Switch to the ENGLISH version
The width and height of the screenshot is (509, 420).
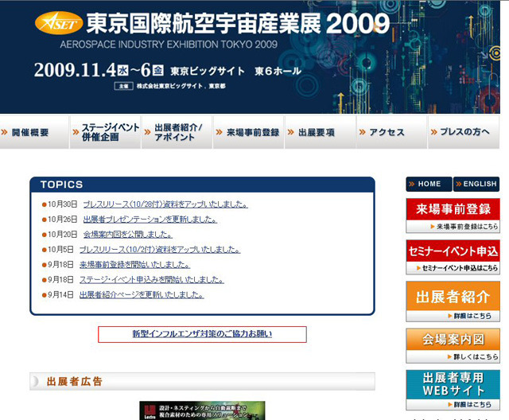(476, 184)
